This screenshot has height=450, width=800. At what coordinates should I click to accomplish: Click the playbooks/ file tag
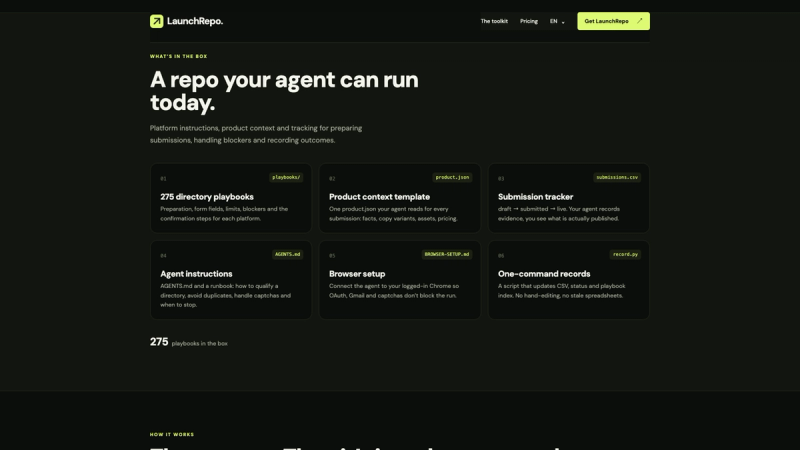(x=286, y=178)
